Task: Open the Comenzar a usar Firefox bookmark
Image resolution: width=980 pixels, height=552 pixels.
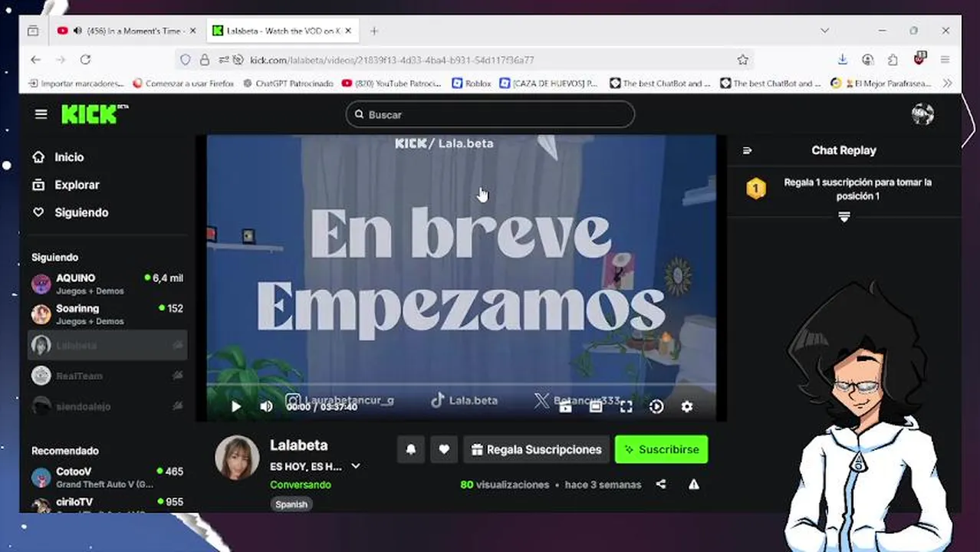Action: coord(183,83)
